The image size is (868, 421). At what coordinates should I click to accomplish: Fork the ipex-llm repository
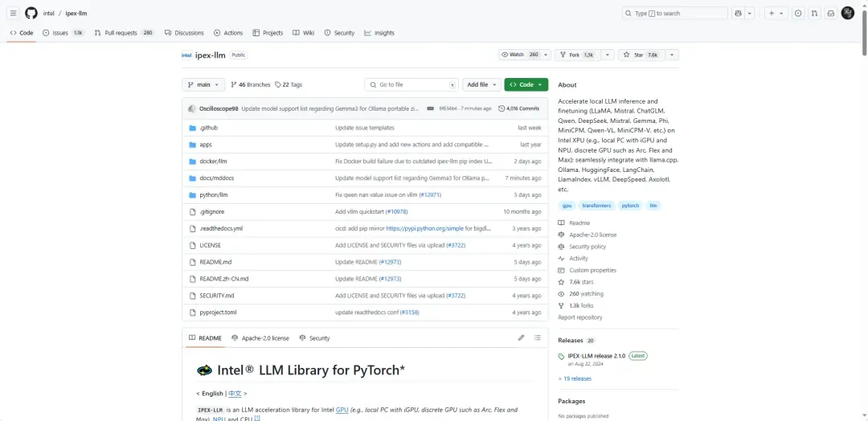click(577, 55)
